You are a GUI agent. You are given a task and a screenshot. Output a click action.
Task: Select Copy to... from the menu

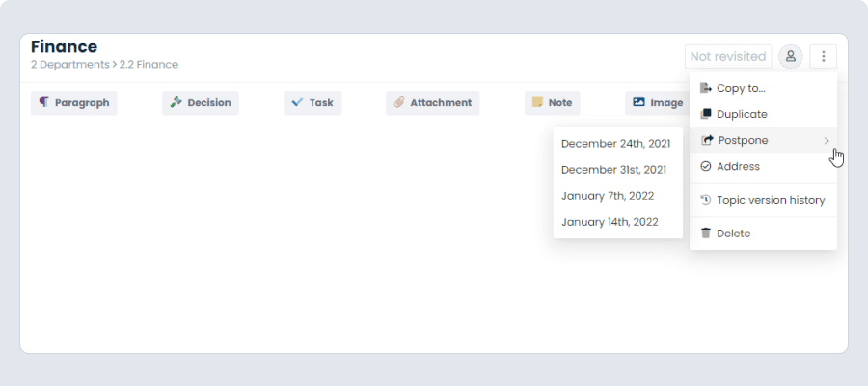click(x=741, y=88)
